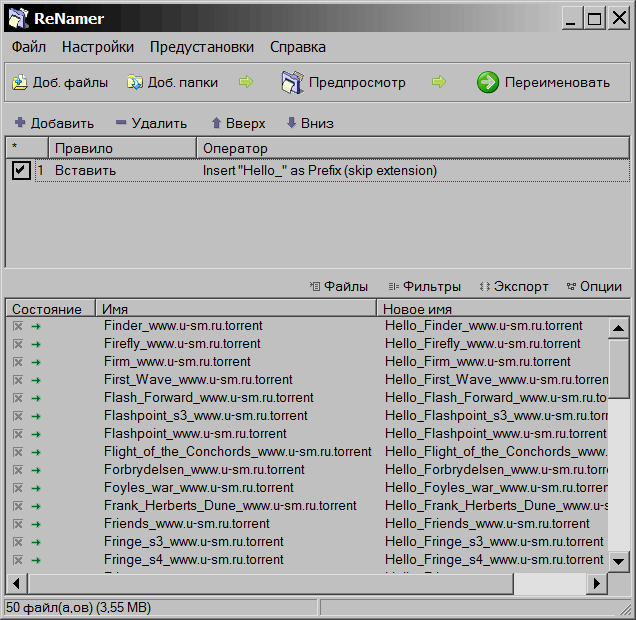Open the Файл menu

click(x=29, y=47)
